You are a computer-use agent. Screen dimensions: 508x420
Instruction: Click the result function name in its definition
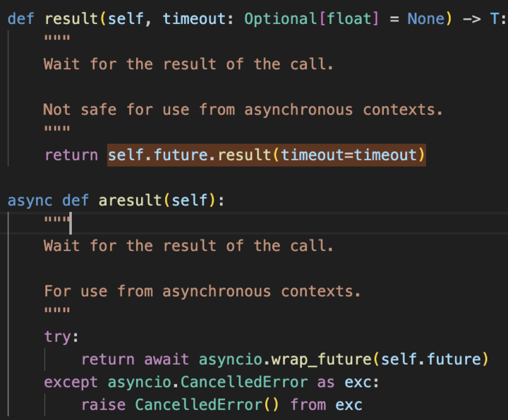[71, 18]
